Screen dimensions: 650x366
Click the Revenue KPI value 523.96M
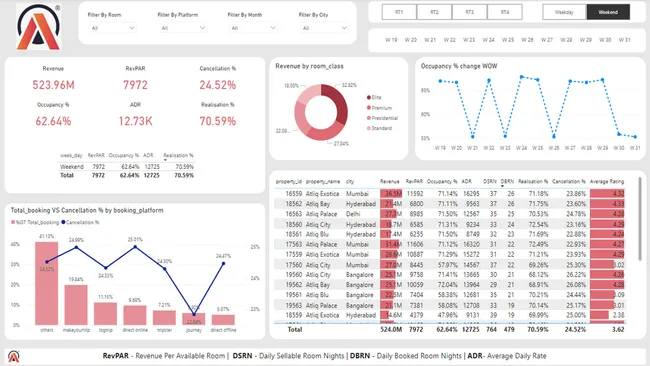pyautogui.click(x=53, y=85)
